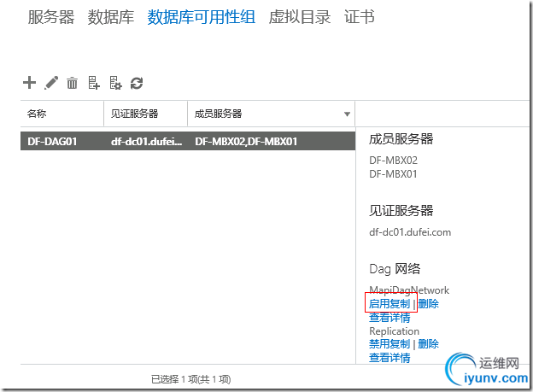533x392 pixels.
Task: Click the manage DAG membership icon
Action: click(94, 83)
